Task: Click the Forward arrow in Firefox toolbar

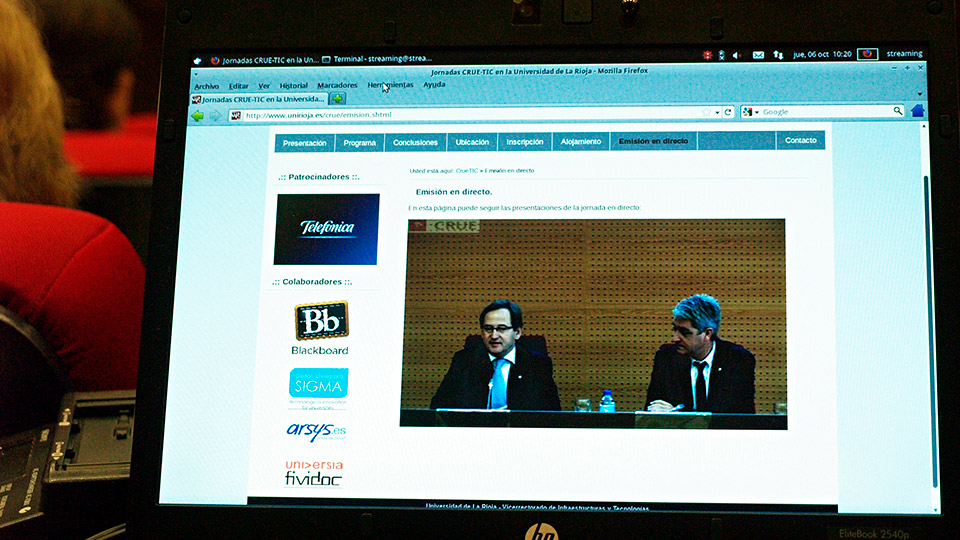Action: coord(215,116)
